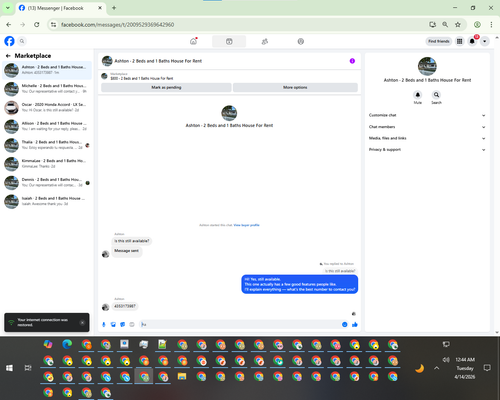Click the attach photo icon in composer
500x400 pixels.
(113, 324)
